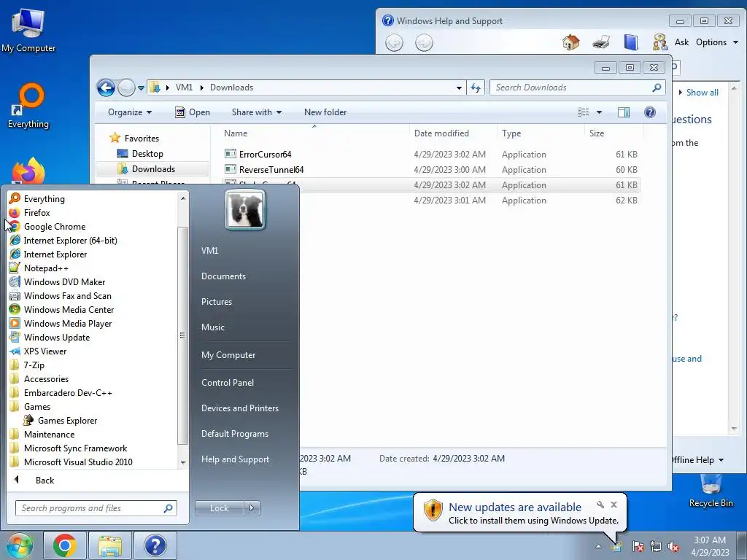Open Devices and Printers

(x=239, y=408)
